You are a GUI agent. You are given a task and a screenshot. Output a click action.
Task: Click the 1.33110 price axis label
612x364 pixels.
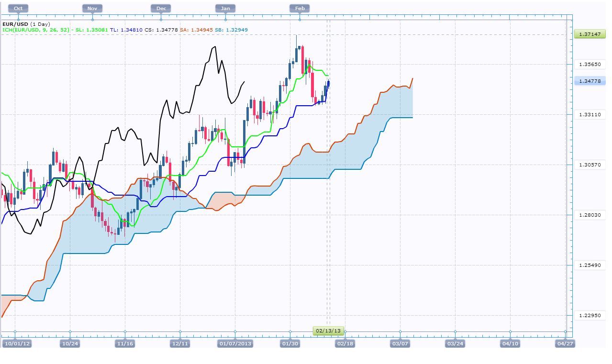590,114
